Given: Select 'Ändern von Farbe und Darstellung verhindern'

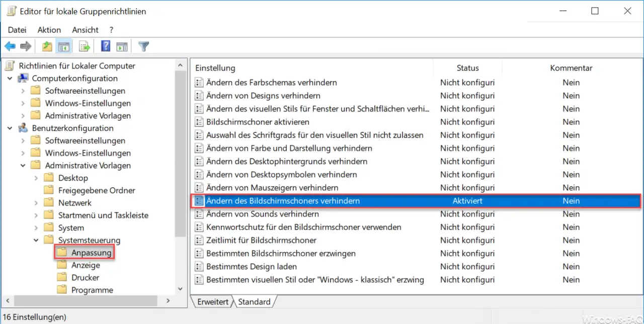Looking at the screenshot, I should point(289,148).
